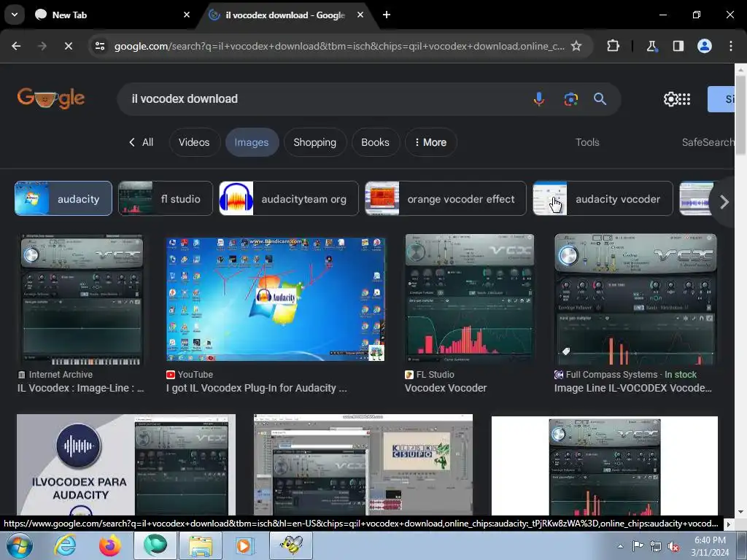Close the il vocodex download tab
Image resolution: width=747 pixels, height=560 pixels.
click(x=360, y=15)
